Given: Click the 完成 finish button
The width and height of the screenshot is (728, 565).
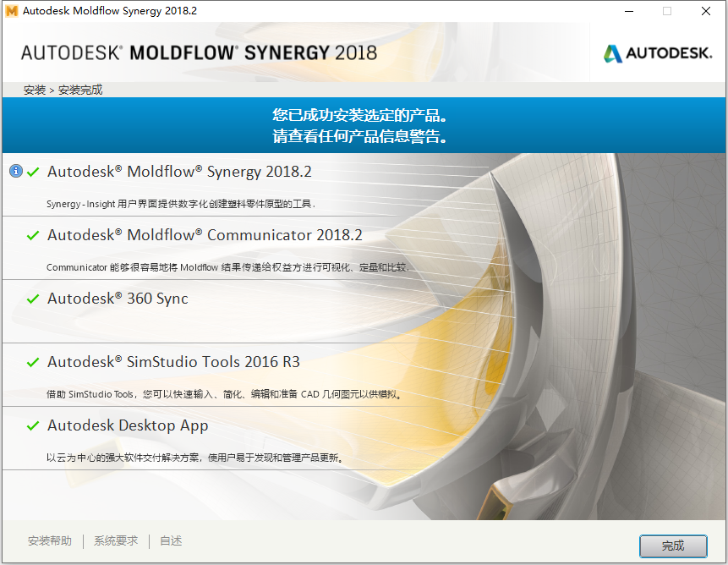Looking at the screenshot, I should pos(673,546).
